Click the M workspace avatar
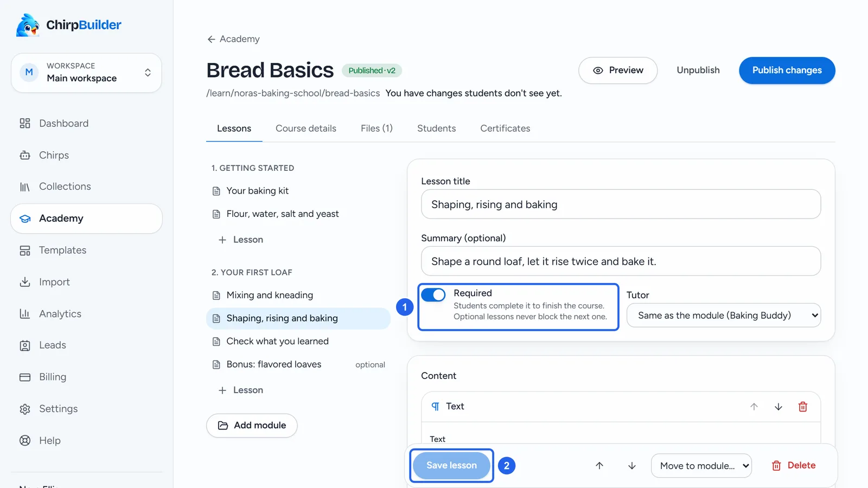This screenshot has height=488, width=868. (29, 72)
